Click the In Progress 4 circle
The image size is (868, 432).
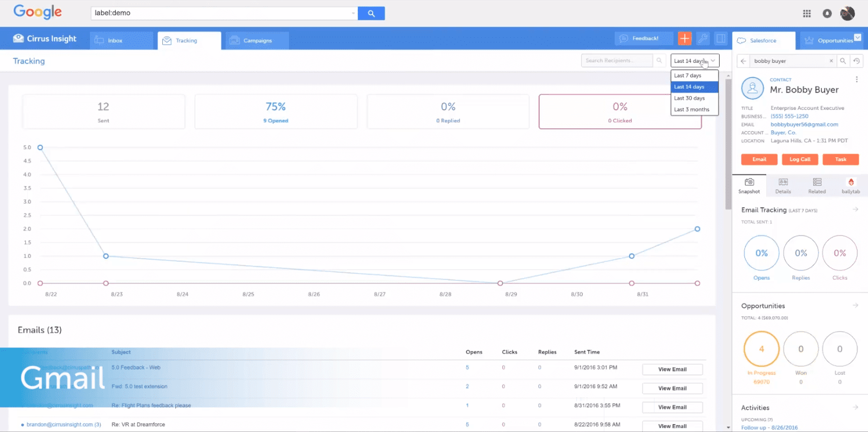tap(762, 349)
